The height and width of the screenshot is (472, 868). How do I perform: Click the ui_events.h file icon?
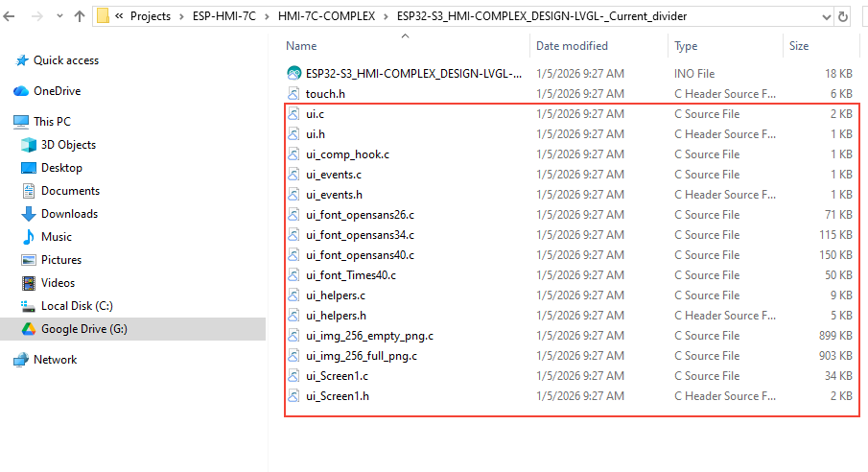[x=293, y=195]
